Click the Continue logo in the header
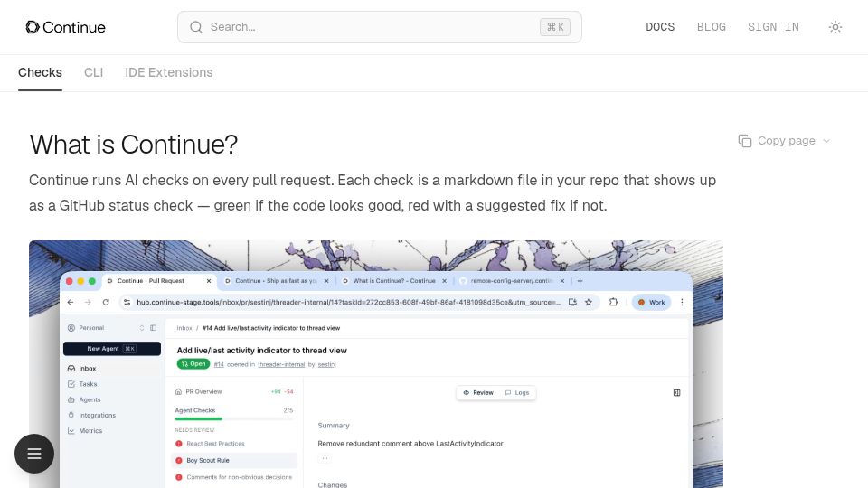This screenshot has width=868, height=488. 65,27
